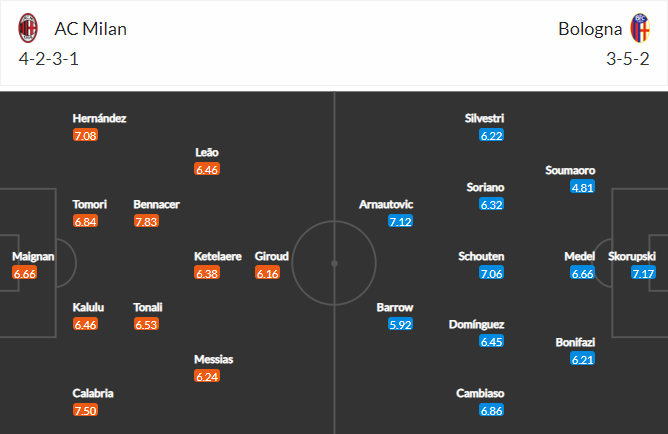Select Milan's 4-2-3-1 formation label
The height and width of the screenshot is (434, 668).
coord(50,58)
